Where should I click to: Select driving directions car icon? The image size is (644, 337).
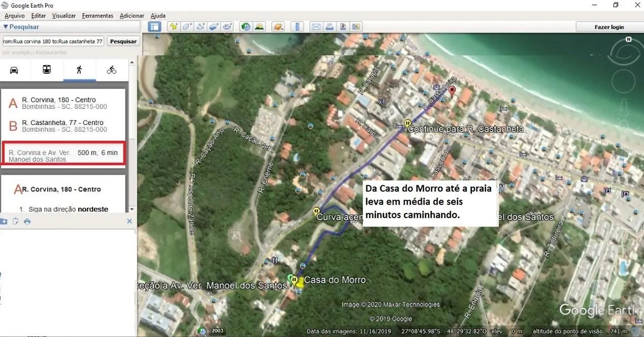14,70
